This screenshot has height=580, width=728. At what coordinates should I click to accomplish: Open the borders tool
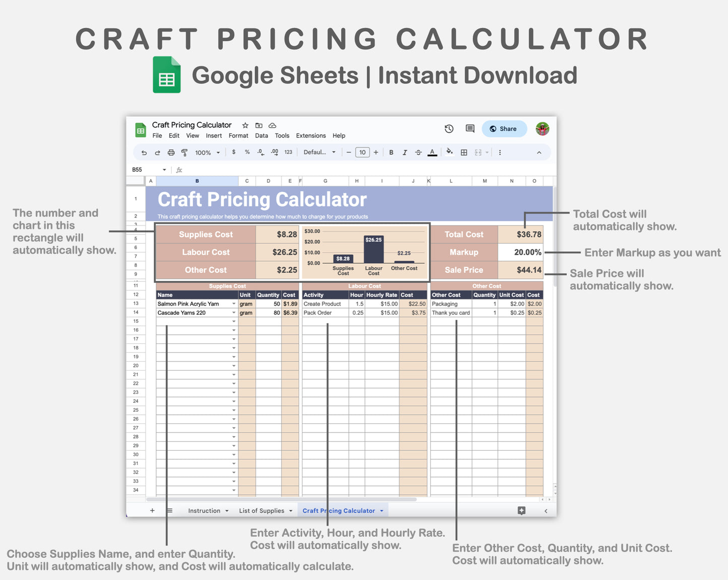(x=463, y=152)
